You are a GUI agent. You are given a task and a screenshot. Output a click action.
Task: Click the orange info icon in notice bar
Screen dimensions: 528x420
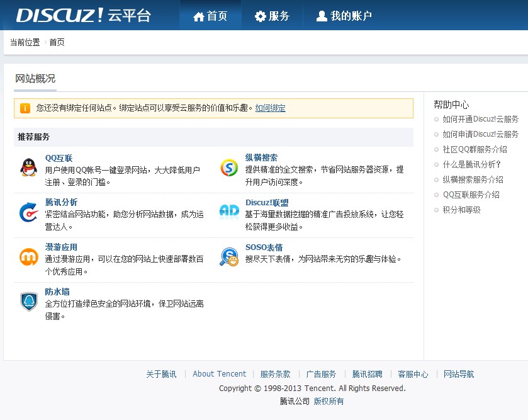(25, 108)
